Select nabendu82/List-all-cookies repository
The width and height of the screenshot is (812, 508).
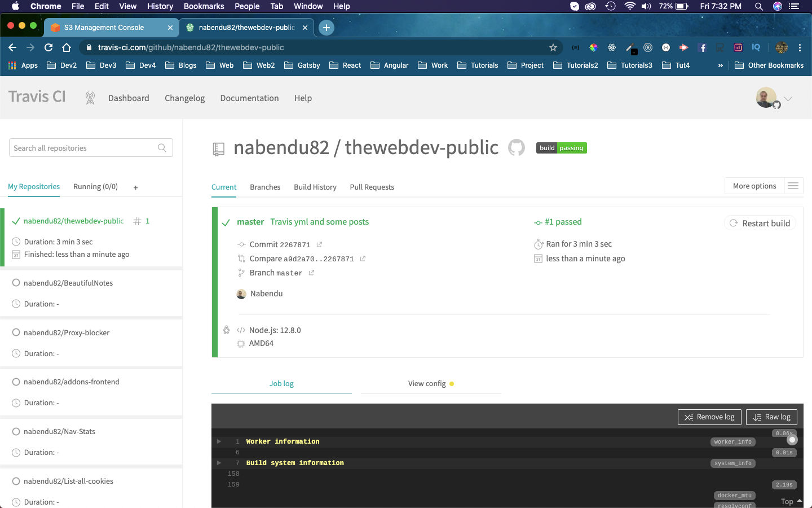tap(68, 481)
